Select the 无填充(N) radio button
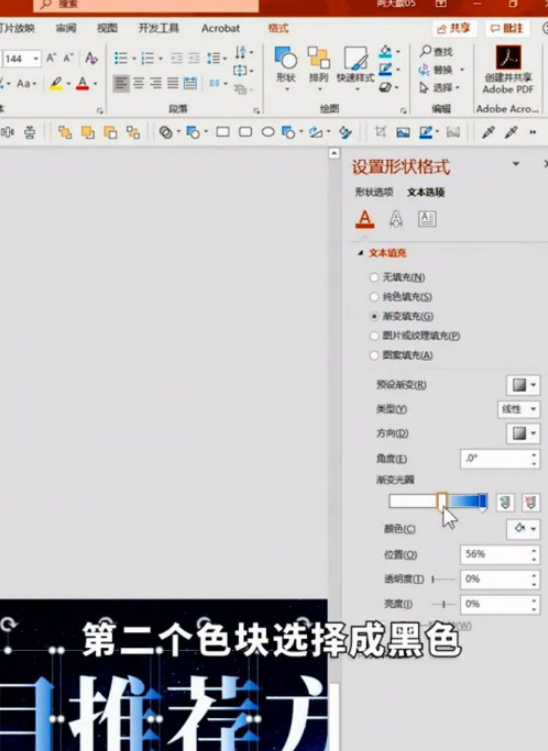Viewport: 548px width, 751px height. click(x=374, y=277)
